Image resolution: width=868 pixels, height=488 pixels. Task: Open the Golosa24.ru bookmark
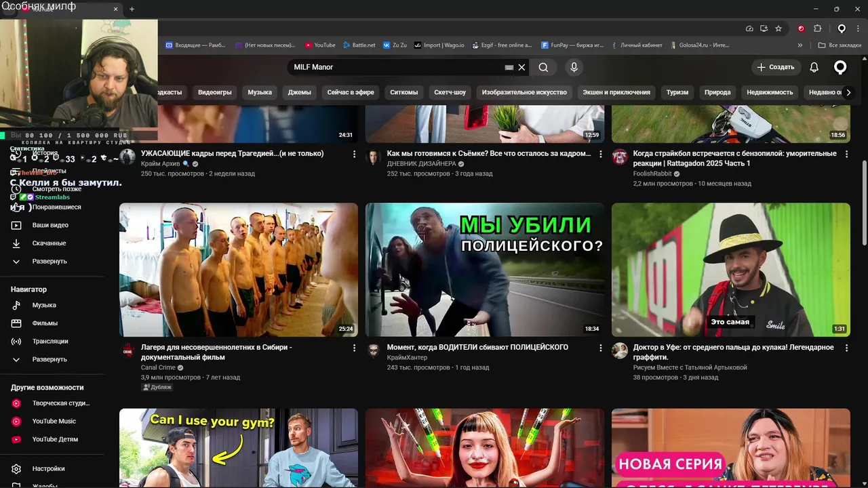tap(699, 45)
